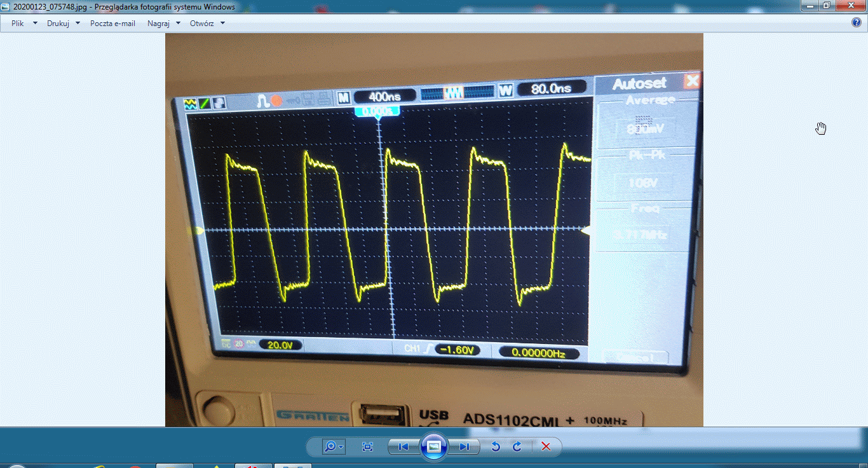Start the slideshow with the round center button
868x468 pixels.
click(433, 446)
